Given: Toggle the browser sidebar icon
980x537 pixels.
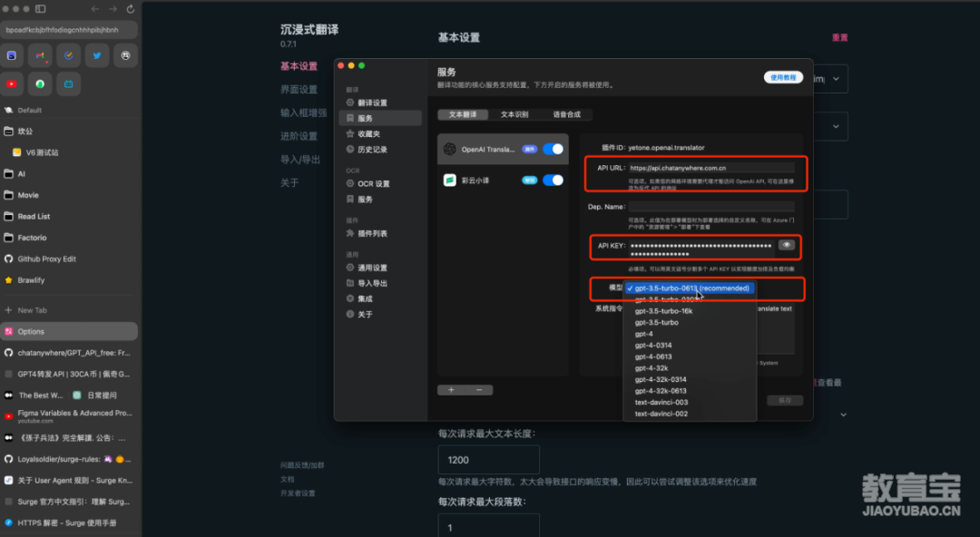Looking at the screenshot, I should click(41, 9).
